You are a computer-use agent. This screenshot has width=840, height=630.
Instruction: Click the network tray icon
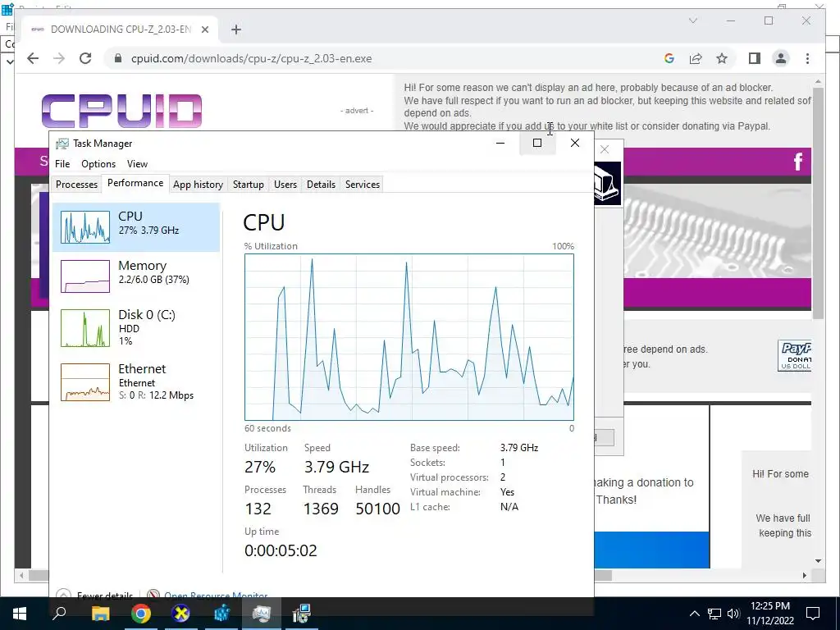tap(714, 614)
